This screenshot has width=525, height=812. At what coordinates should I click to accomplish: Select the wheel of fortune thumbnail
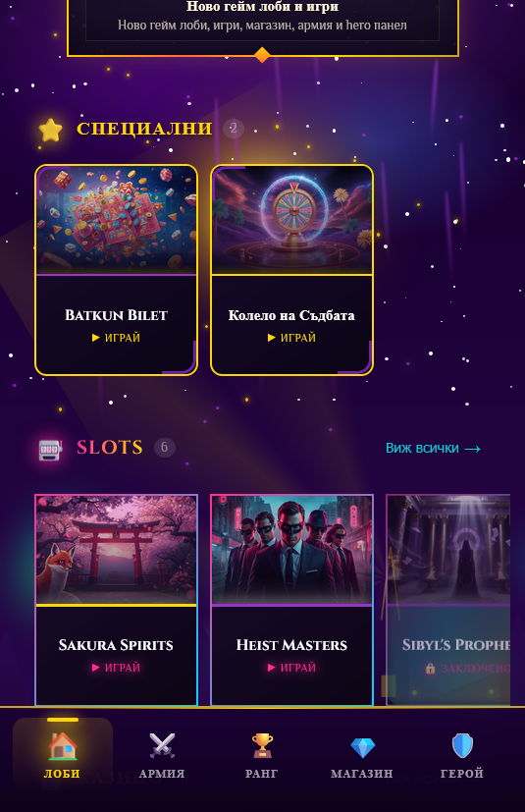pyautogui.click(x=292, y=220)
